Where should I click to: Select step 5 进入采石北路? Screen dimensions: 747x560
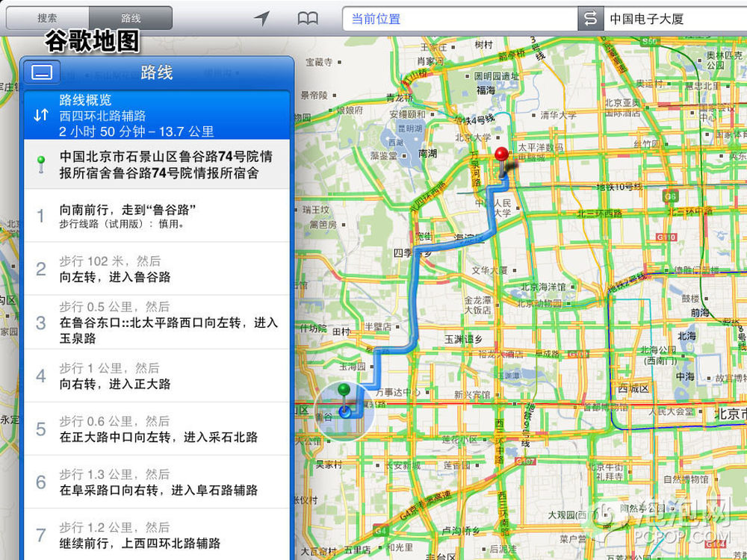tap(157, 429)
